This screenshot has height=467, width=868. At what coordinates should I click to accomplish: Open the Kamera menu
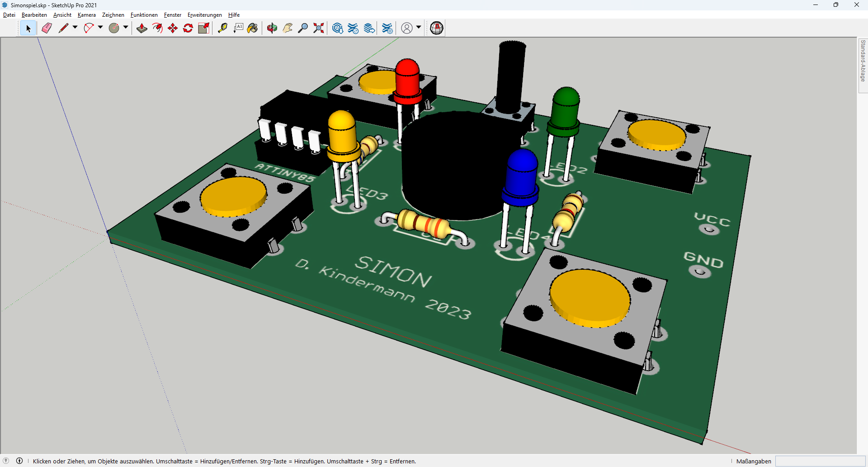87,15
